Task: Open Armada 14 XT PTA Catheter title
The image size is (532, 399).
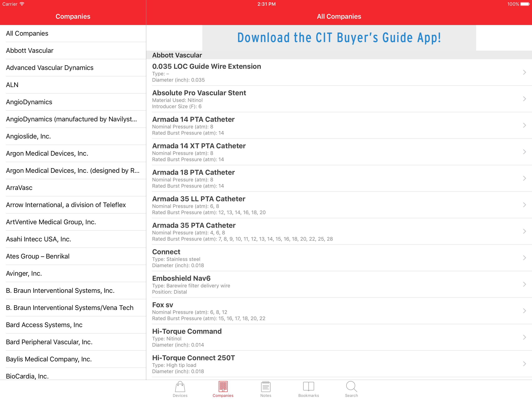Action: click(199, 146)
